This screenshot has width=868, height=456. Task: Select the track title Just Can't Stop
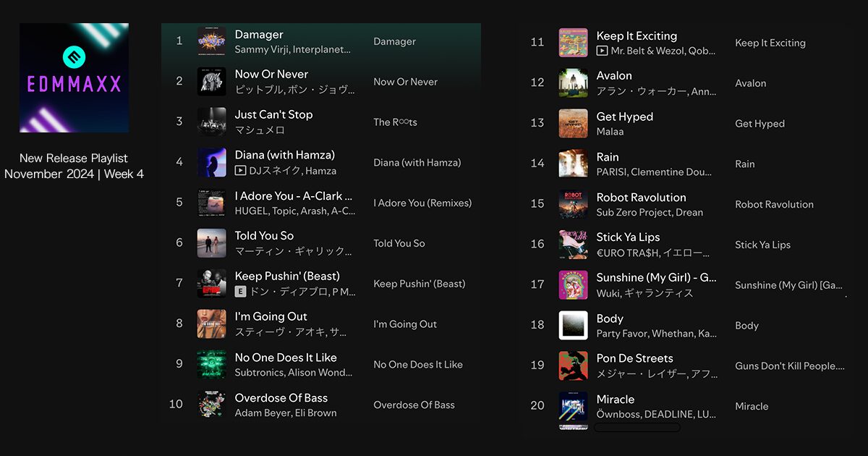click(x=273, y=115)
